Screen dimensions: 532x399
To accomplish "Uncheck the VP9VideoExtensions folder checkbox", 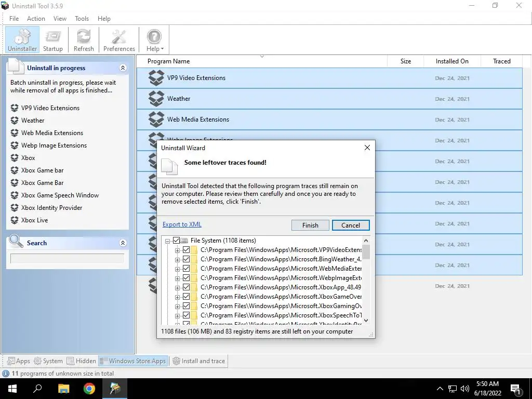I will pyautogui.click(x=187, y=250).
